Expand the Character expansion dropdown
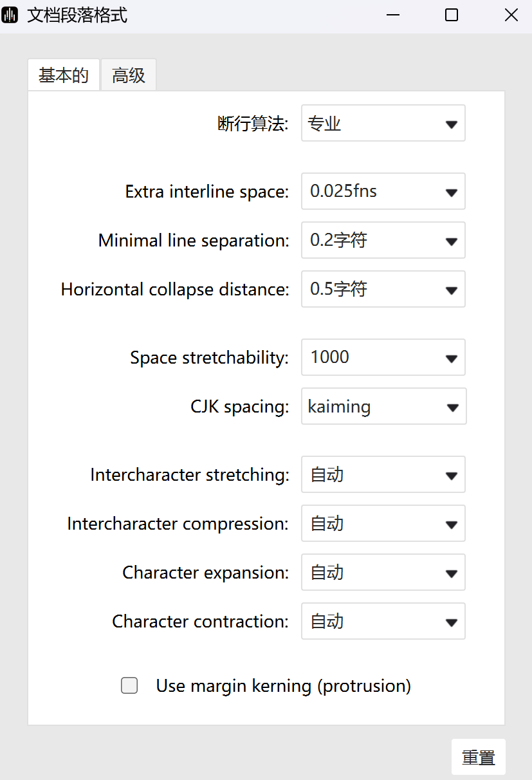This screenshot has height=780, width=532. [383, 572]
